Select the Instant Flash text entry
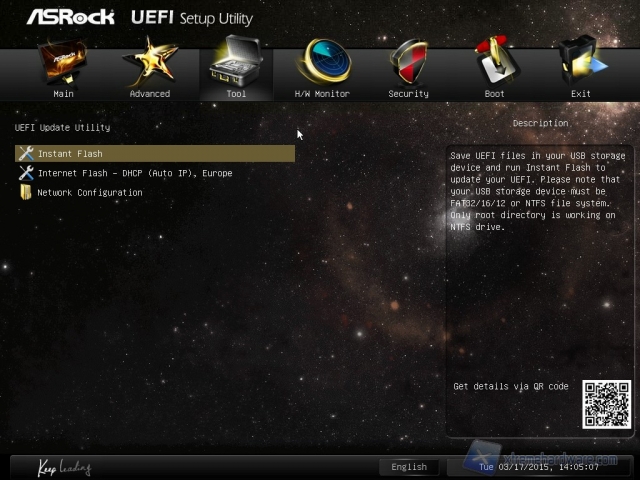This screenshot has height=480, width=640. (x=70, y=154)
